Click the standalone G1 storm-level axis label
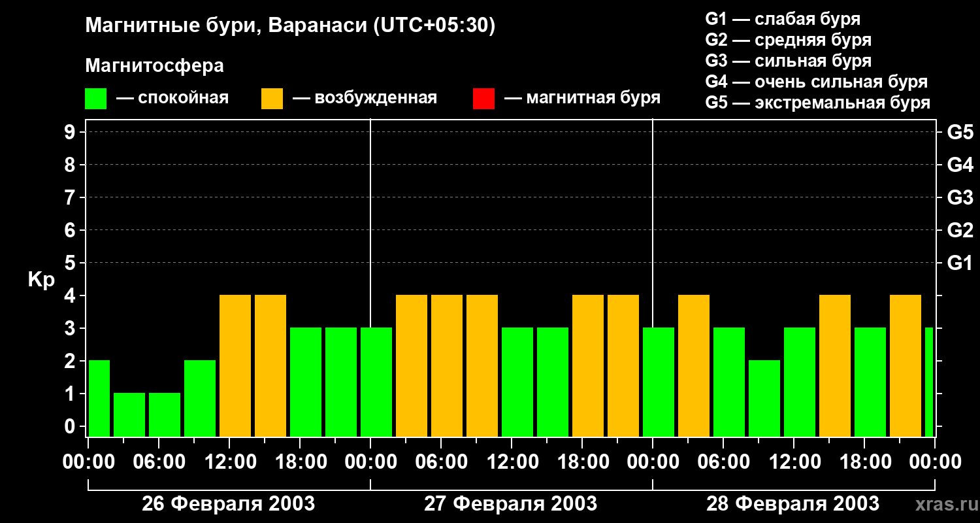The height and width of the screenshot is (523, 980). 960,263
